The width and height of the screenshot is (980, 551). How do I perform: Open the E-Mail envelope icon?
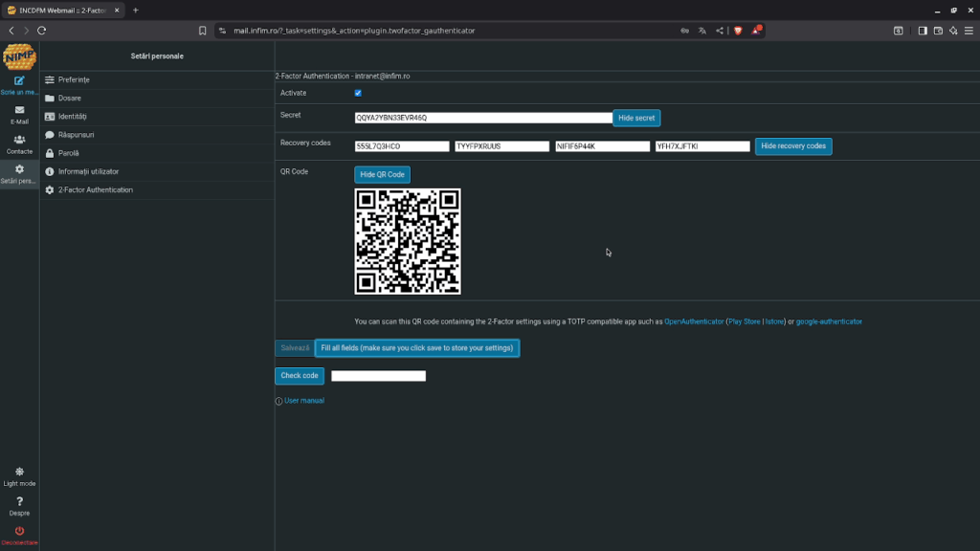tap(19, 110)
